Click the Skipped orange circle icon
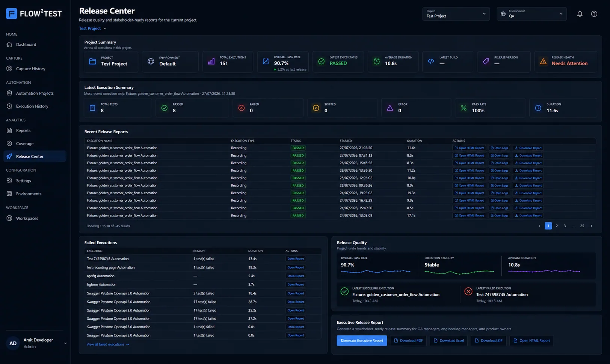Image resolution: width=610 pixels, height=364 pixels. click(316, 108)
